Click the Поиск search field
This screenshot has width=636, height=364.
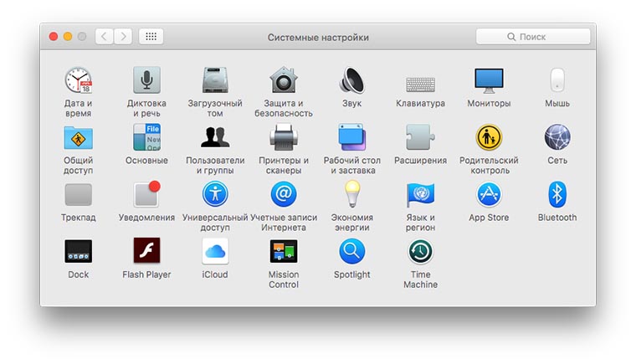tap(532, 37)
